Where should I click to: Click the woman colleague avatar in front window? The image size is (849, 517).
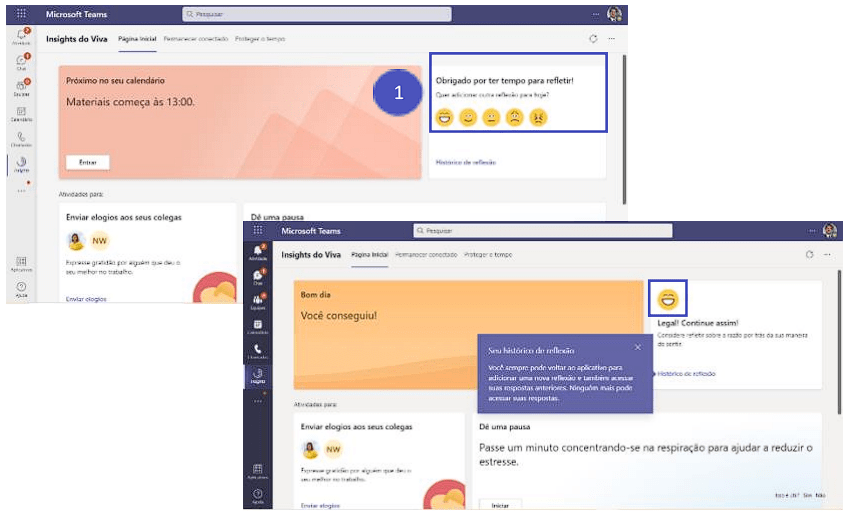pyautogui.click(x=310, y=449)
